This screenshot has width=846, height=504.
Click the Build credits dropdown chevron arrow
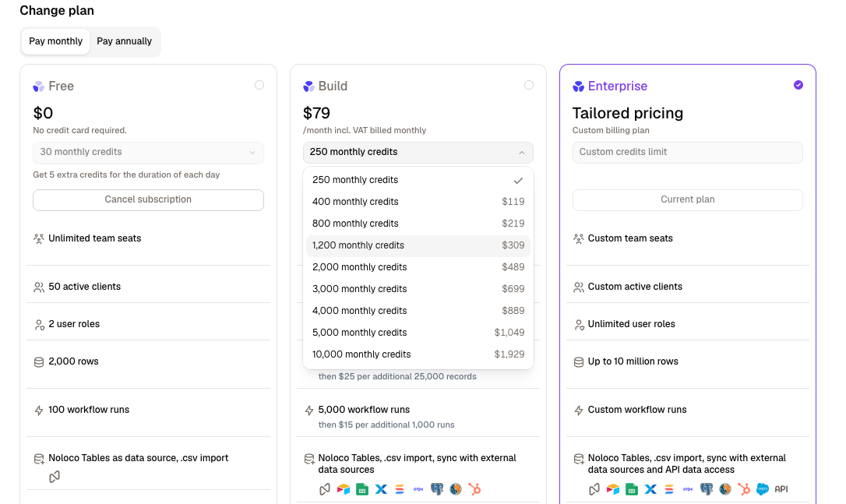pos(522,153)
